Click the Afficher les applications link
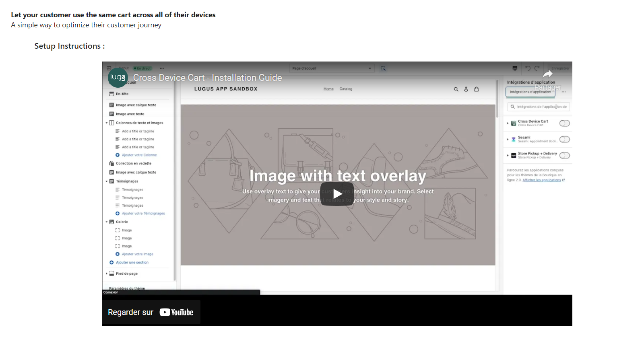This screenshot has width=644, height=362. (541, 180)
